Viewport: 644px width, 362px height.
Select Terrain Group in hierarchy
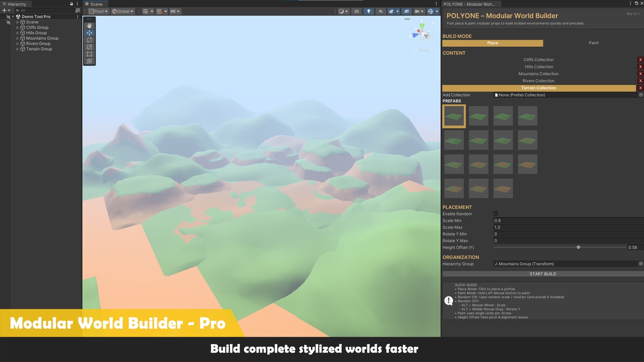pyautogui.click(x=39, y=49)
